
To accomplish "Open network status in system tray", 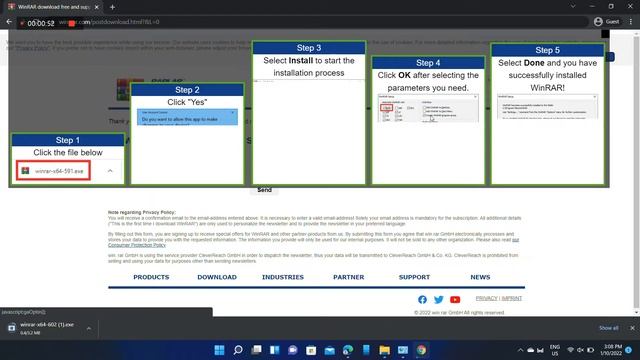I will (571, 350).
